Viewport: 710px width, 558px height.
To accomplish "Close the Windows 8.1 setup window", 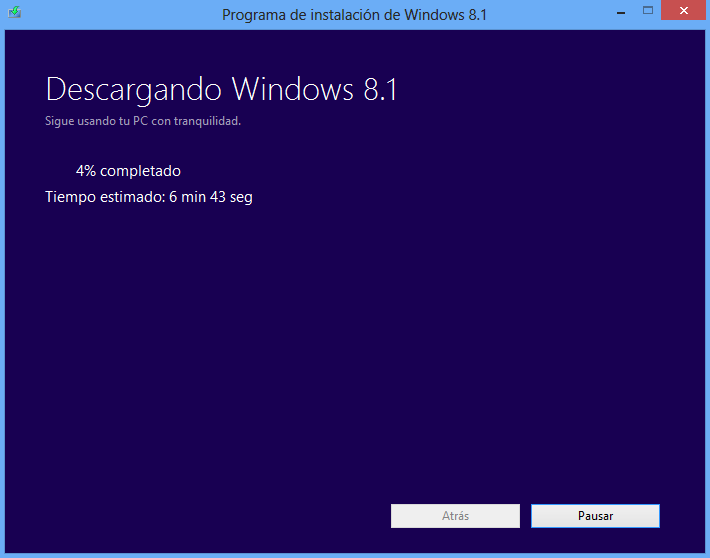I will coord(683,10).
